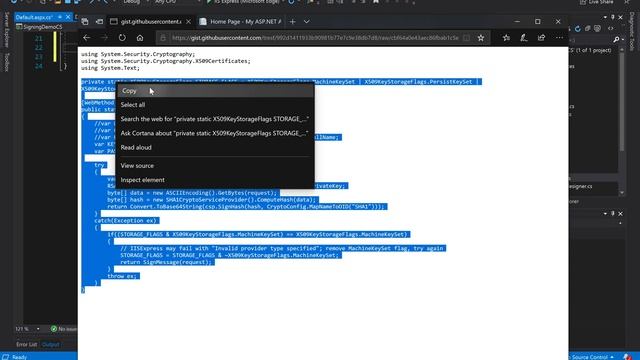
Task: Open Solution Explorer window position dropdown
Action: coord(605,17)
